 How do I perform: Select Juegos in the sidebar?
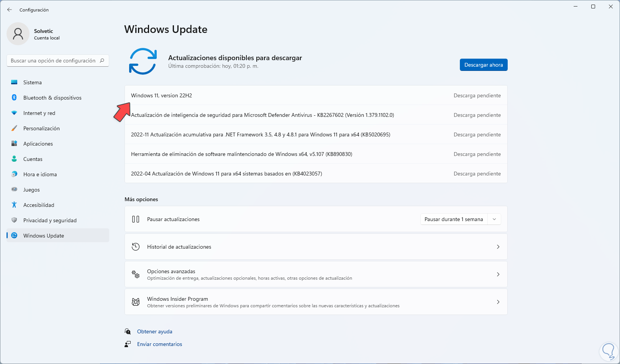pos(58,190)
